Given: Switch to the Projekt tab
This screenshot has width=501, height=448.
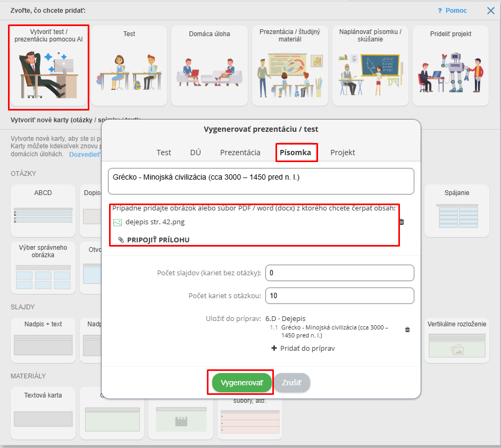Looking at the screenshot, I should pyautogui.click(x=343, y=153).
